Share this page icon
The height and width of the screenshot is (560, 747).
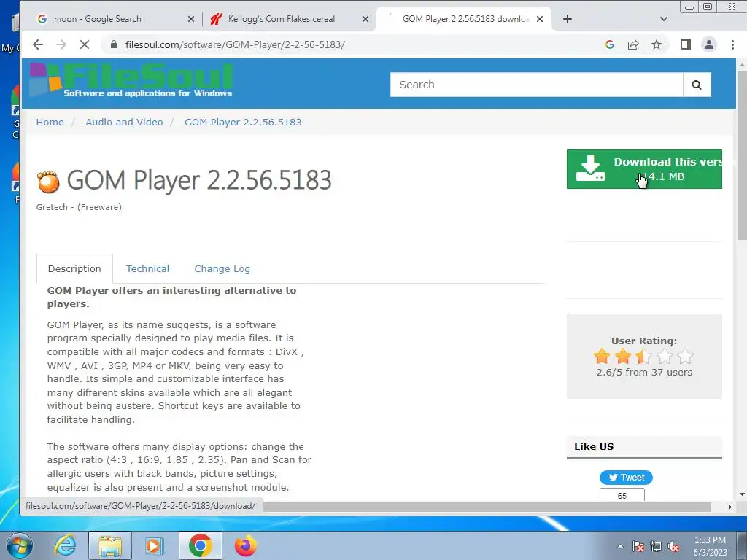pos(633,44)
